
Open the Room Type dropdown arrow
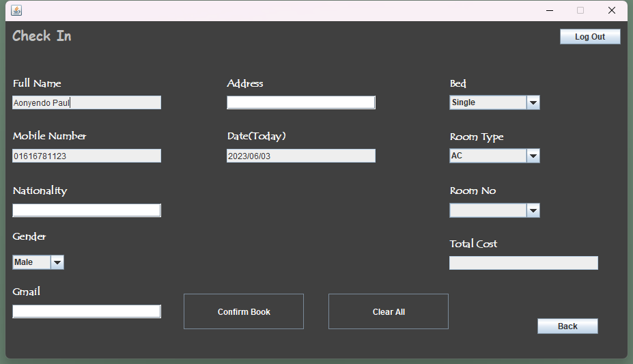tap(533, 156)
